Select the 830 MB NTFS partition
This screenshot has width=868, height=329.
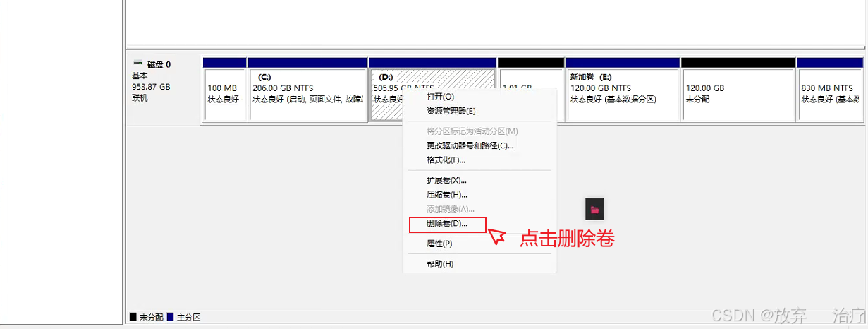pyautogui.click(x=829, y=90)
